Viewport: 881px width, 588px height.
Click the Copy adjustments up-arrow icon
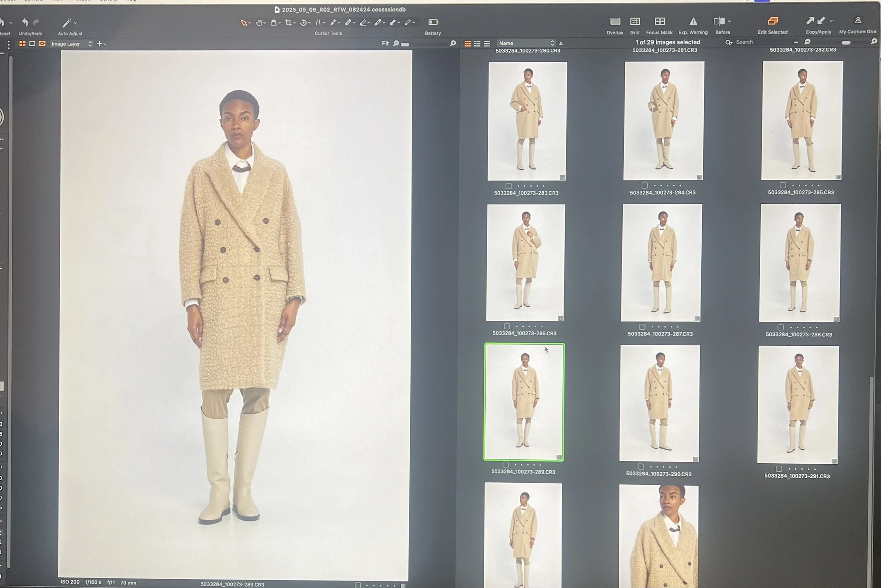click(x=810, y=21)
